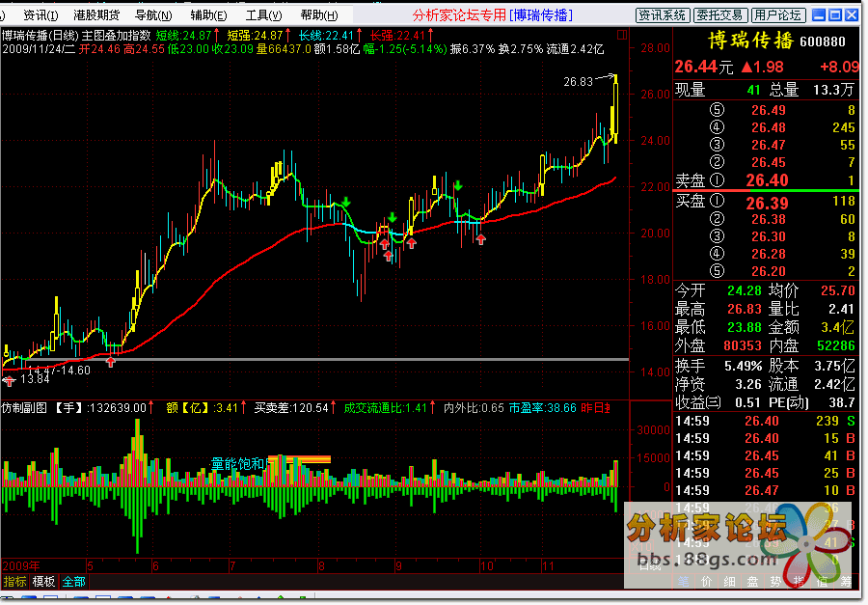
Task: Click the 委托交易 button
Action: (x=720, y=15)
